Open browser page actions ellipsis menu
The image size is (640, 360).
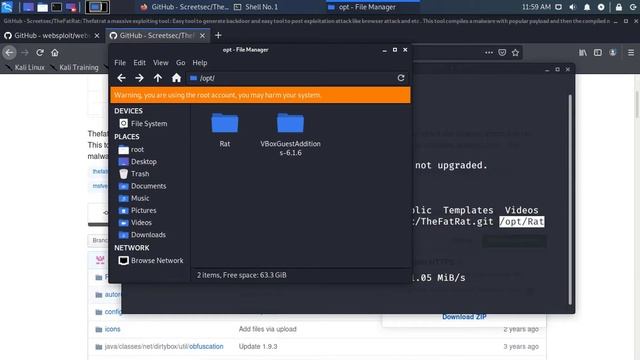[x=489, y=53]
